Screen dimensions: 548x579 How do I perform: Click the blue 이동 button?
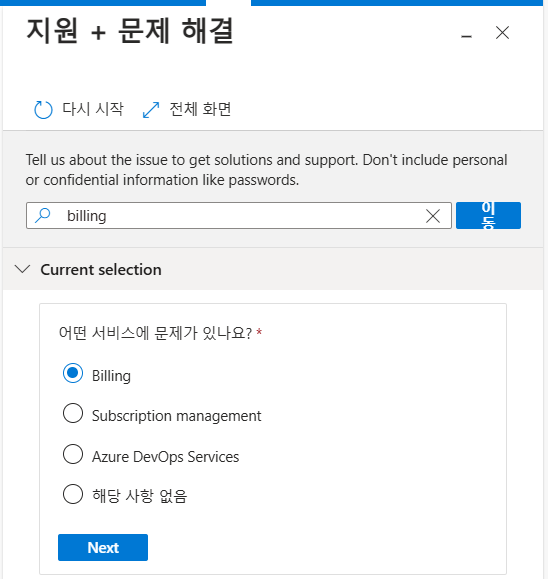click(488, 215)
